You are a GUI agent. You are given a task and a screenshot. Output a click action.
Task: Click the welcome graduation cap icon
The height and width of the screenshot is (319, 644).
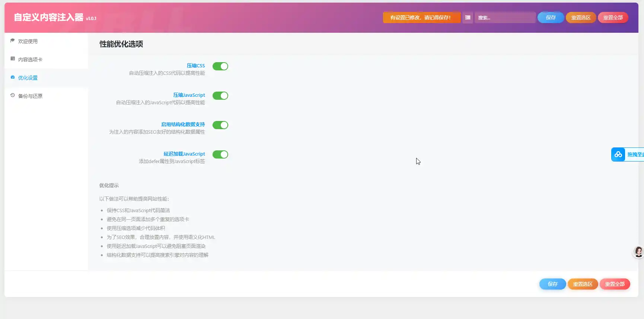click(13, 41)
